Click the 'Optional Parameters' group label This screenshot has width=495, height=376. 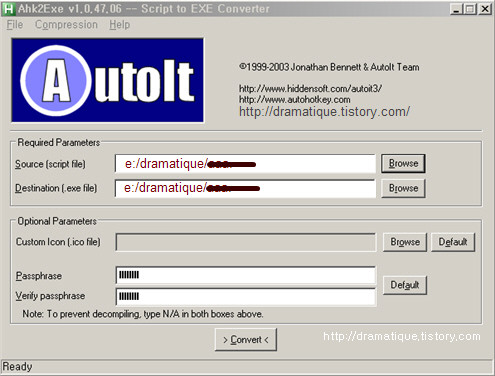click(x=57, y=221)
